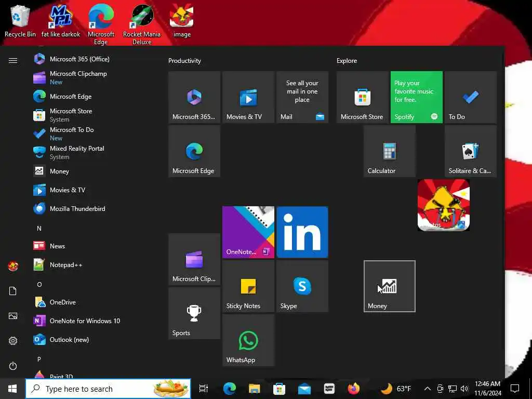
Task: Select Movies & TV in app list
Action: [95, 190]
